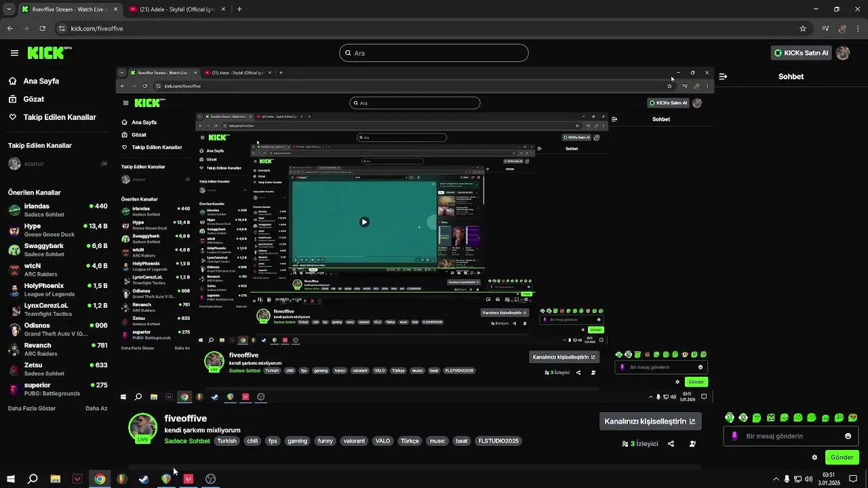868x488 pixels.
Task: Open the Kick profile avatar menu
Action: coord(843,53)
